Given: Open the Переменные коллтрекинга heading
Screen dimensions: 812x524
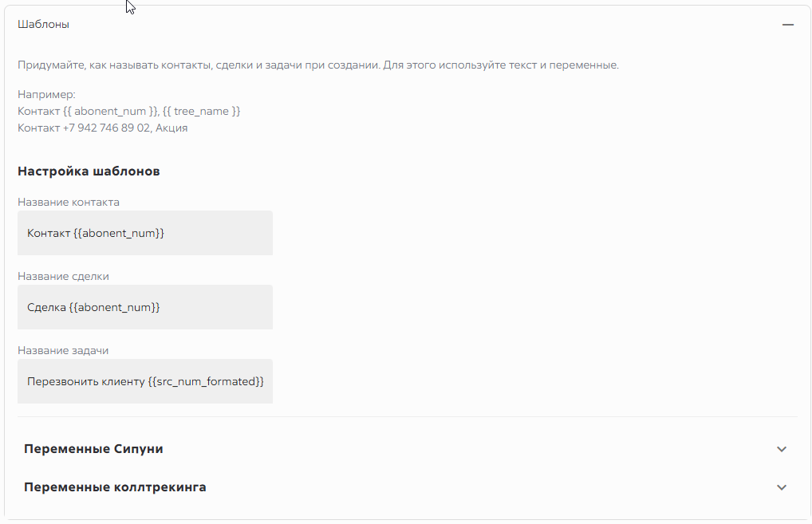Looking at the screenshot, I should coord(115,487).
